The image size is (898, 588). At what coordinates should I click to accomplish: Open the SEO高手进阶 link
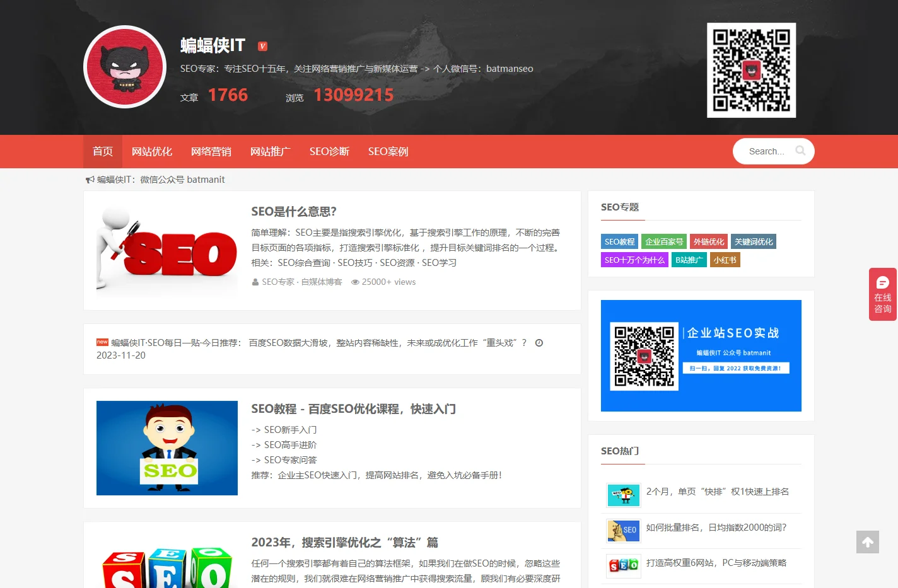click(290, 445)
